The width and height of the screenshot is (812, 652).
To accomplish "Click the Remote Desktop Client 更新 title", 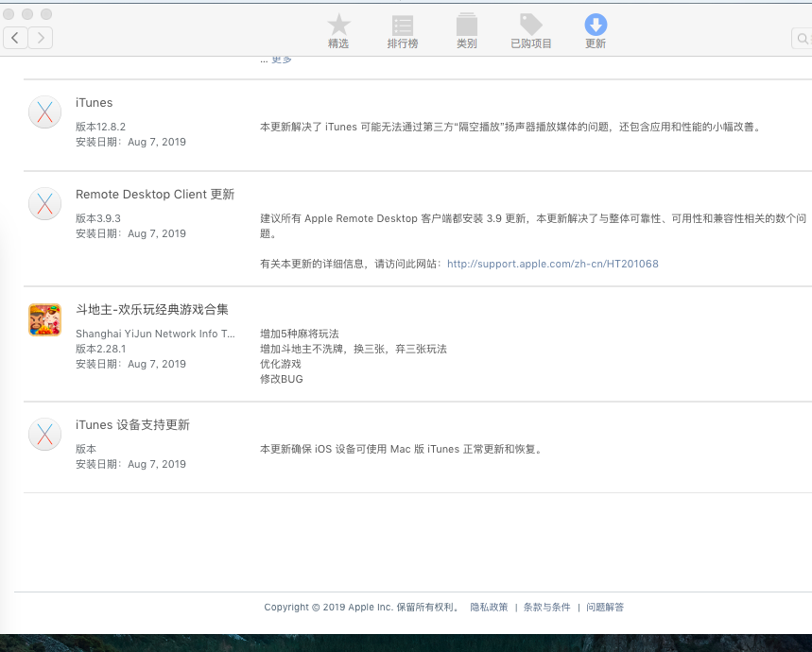I will tap(155, 194).
